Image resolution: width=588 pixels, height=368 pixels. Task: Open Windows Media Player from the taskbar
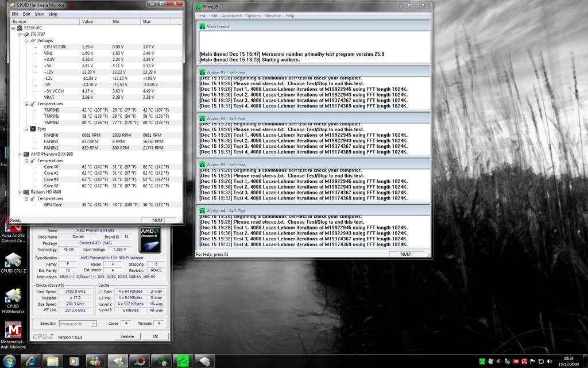74,361
